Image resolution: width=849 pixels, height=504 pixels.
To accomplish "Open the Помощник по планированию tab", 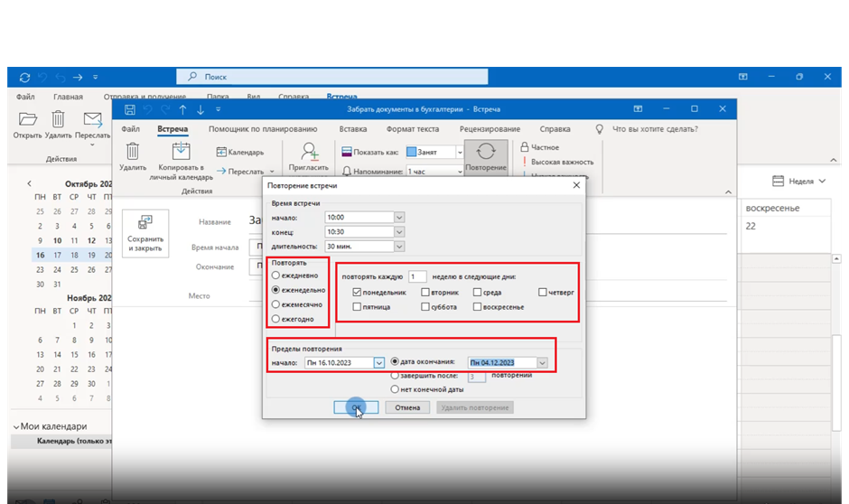I will coord(263,129).
